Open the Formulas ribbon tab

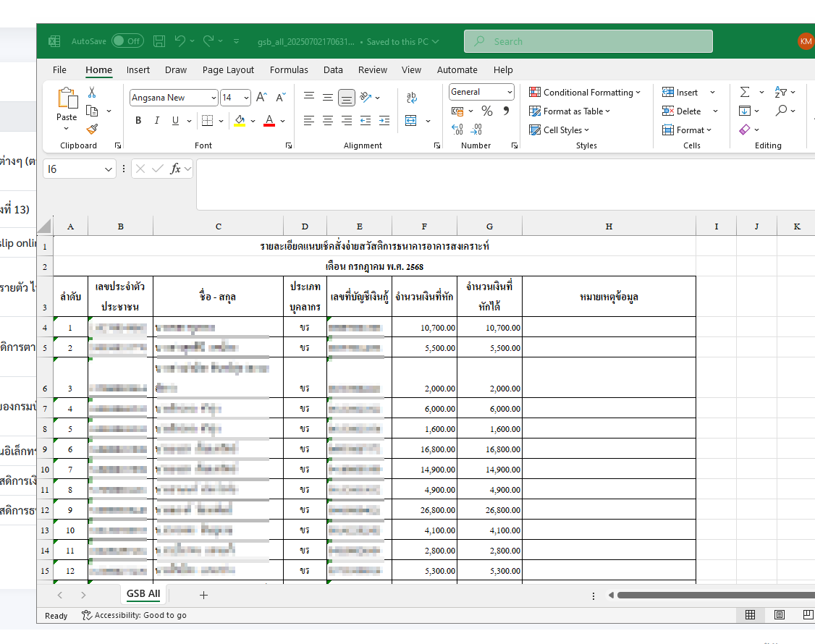click(x=289, y=69)
